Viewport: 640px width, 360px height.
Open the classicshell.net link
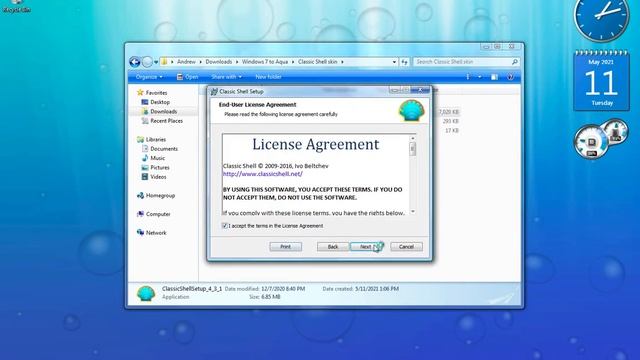[262, 174]
